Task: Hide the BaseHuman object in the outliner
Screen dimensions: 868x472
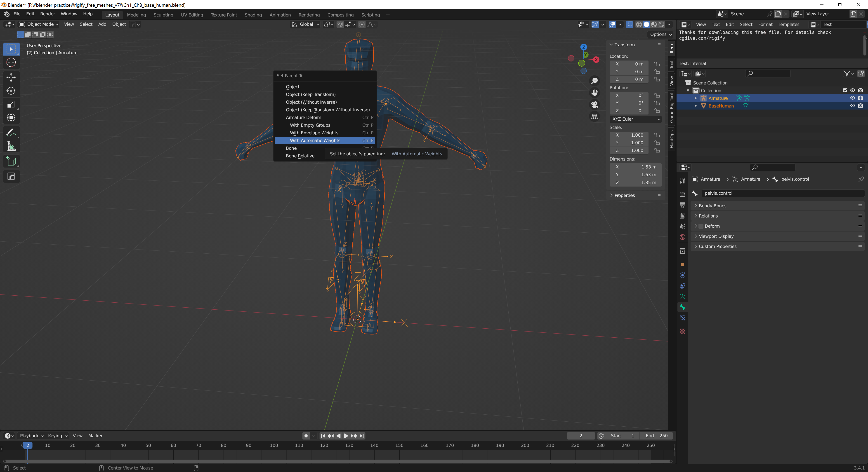Action: 852,106
